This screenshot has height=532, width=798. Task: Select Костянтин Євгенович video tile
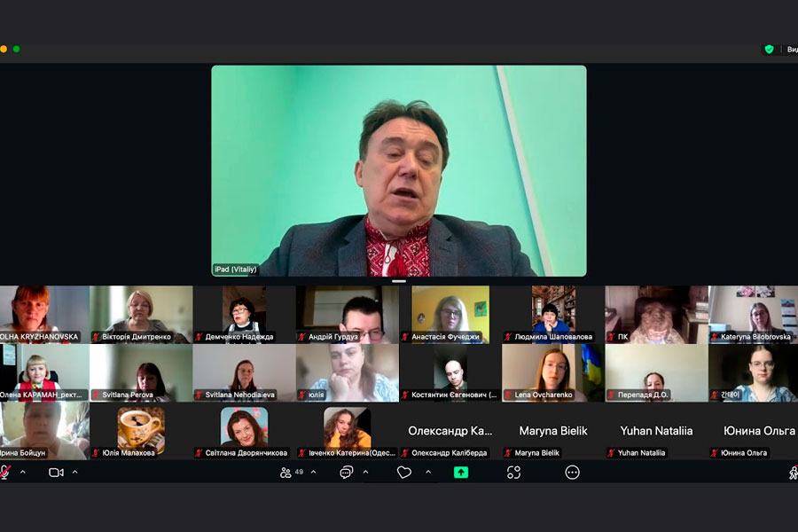(450, 373)
